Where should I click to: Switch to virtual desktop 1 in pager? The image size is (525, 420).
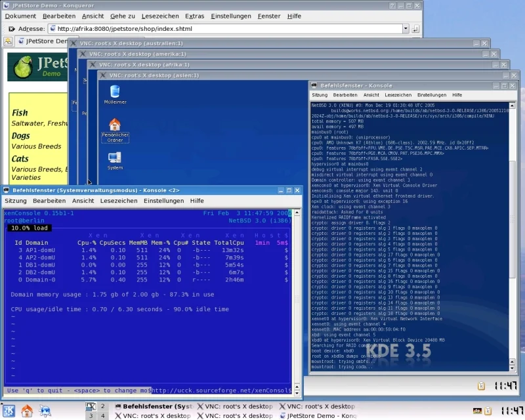point(91,406)
